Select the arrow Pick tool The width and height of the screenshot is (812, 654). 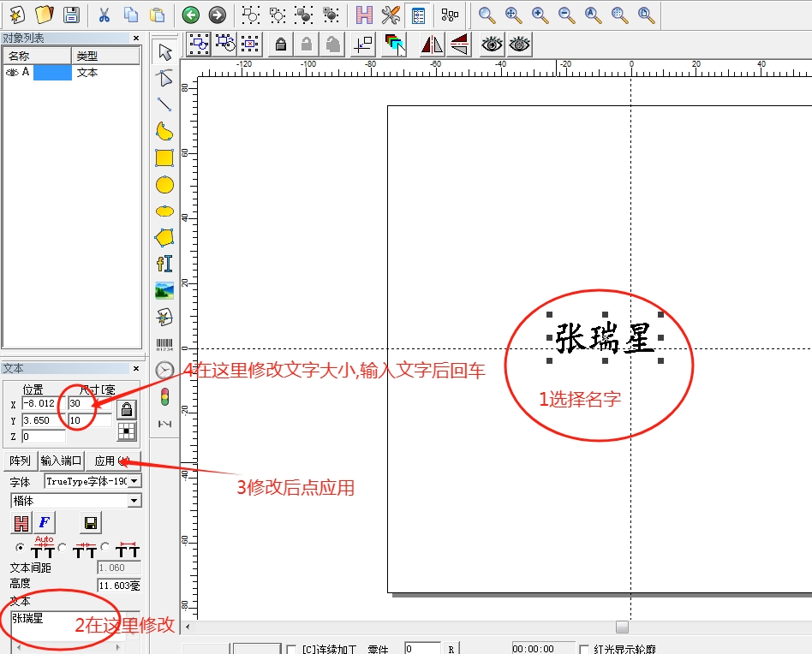click(164, 51)
